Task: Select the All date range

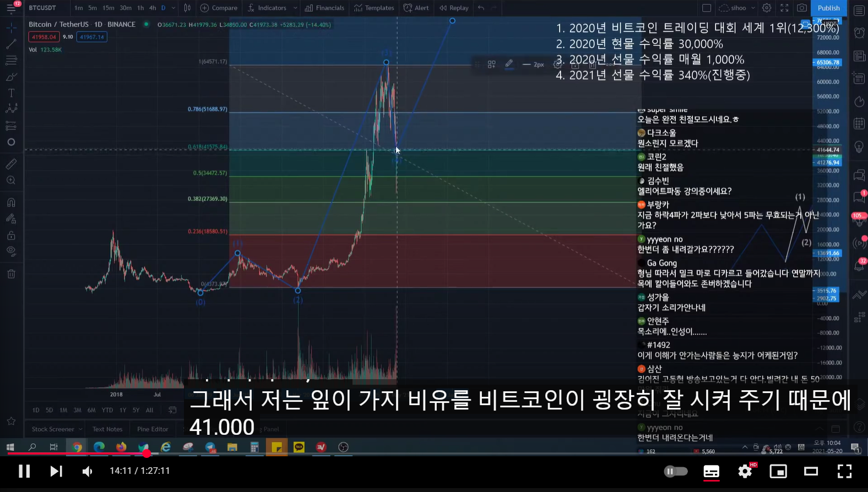Action: click(x=149, y=410)
